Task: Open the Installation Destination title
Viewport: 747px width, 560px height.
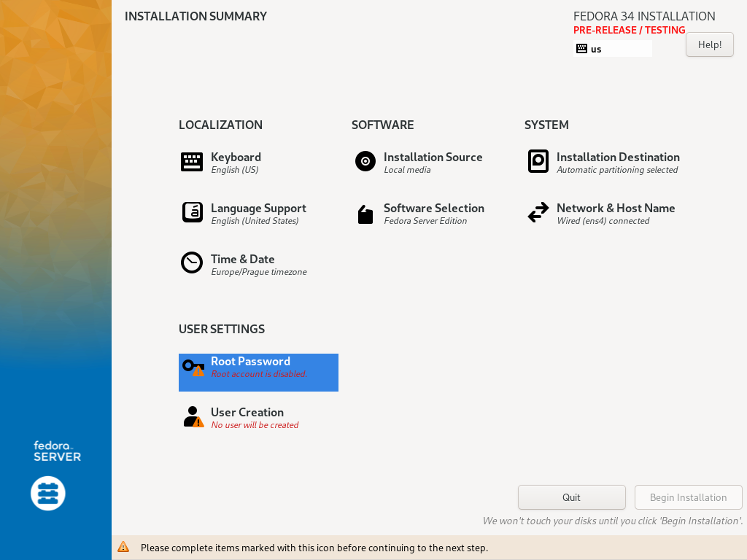Action: pyautogui.click(x=618, y=157)
